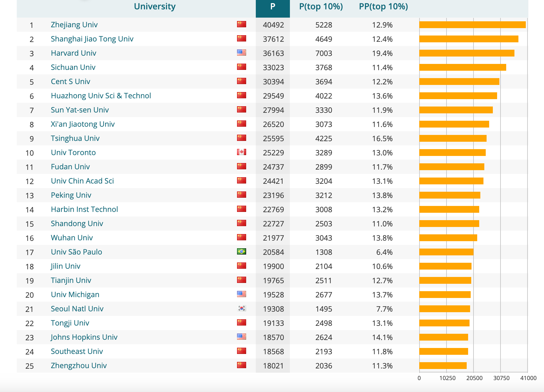The width and height of the screenshot is (544, 392).
Task: Sort by the P column header
Action: tap(273, 7)
